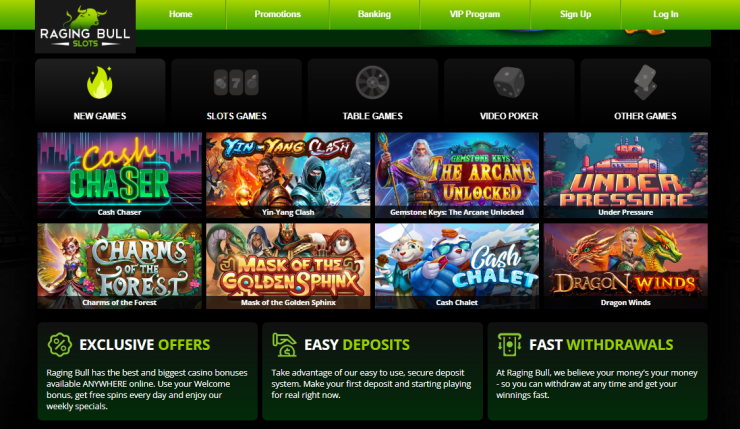Open Mask of the Golden Sphinx tile
Screen dimensions: 740x429
coord(288,266)
